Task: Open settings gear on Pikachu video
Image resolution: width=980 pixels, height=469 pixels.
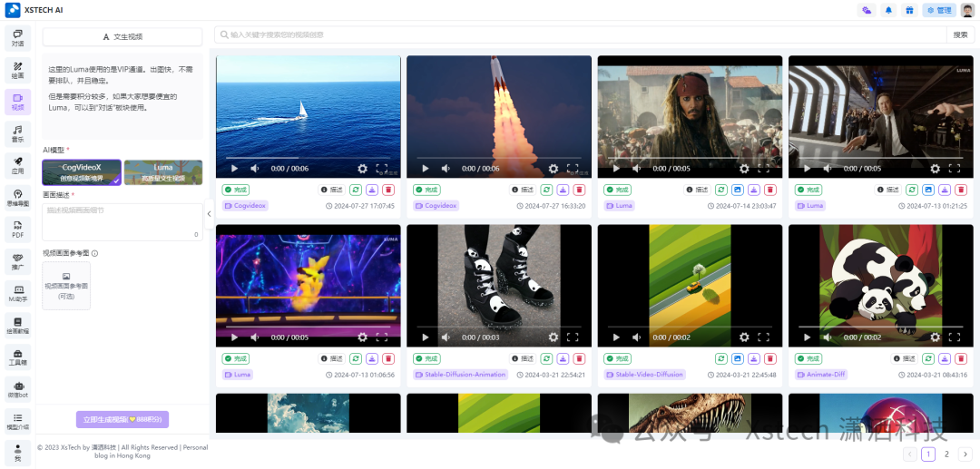Action: 362,337
